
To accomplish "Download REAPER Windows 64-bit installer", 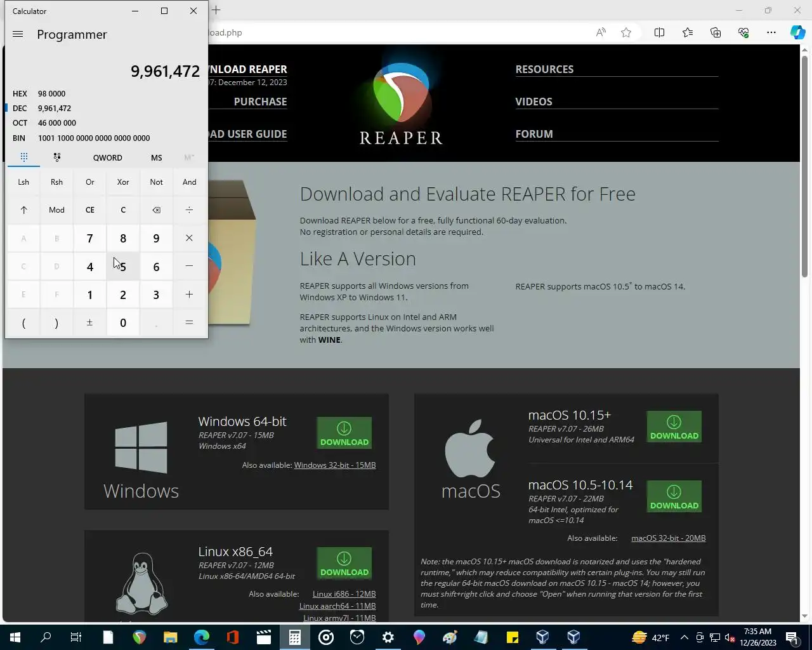I will (x=344, y=434).
